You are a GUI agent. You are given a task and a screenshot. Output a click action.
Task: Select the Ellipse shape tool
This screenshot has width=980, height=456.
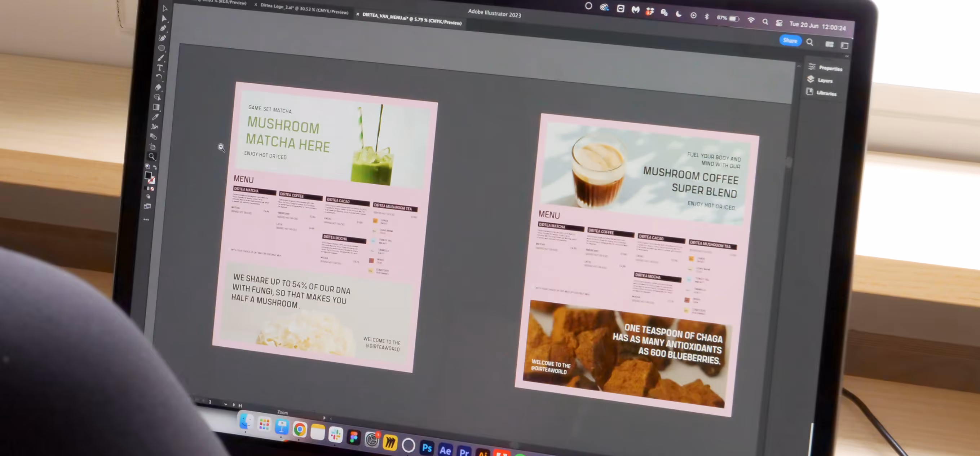tap(162, 48)
